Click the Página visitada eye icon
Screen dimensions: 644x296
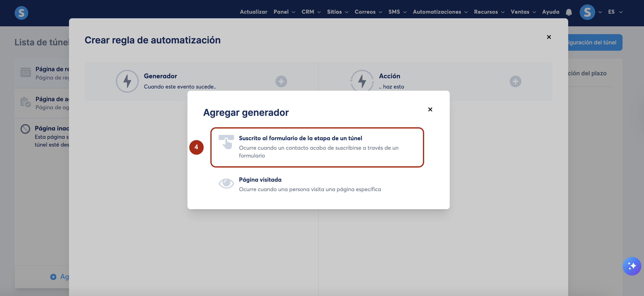(x=226, y=184)
